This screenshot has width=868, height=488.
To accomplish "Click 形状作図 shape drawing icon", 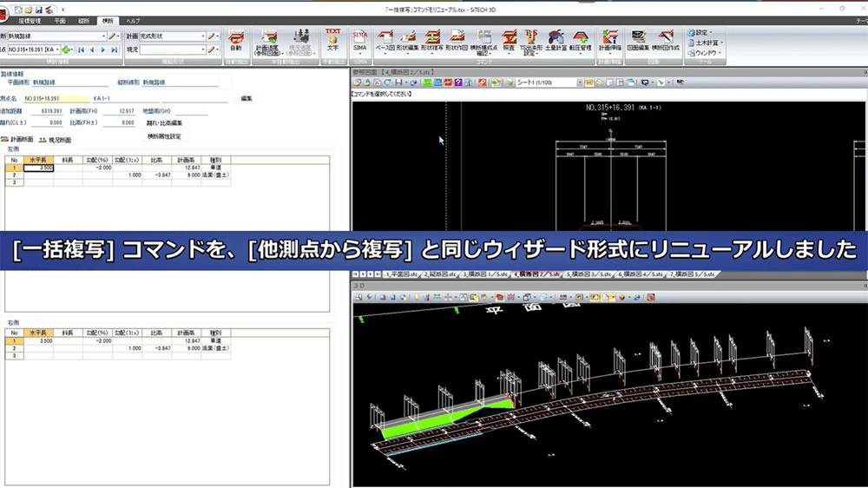I will pyautogui.click(x=457, y=42).
